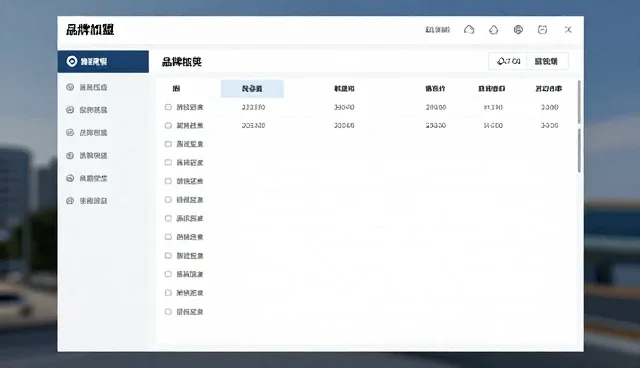This screenshot has height=368, width=640.
Task: Close the window with the X button
Action: tap(568, 29)
